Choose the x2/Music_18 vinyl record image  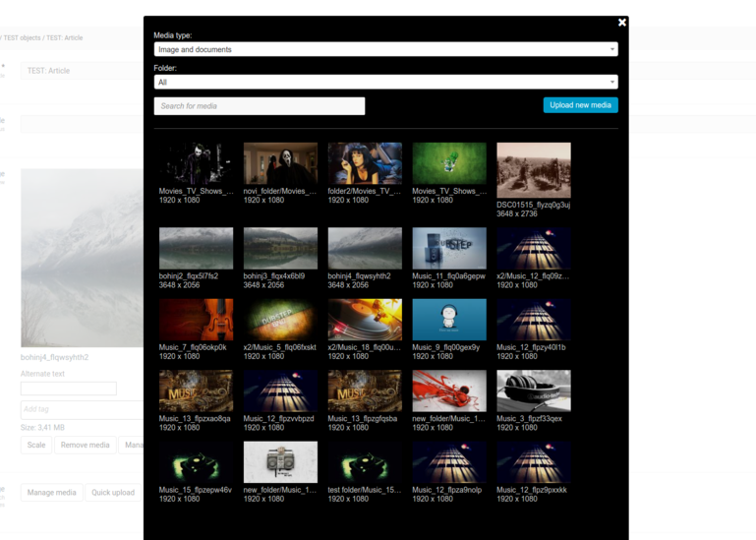(x=365, y=320)
